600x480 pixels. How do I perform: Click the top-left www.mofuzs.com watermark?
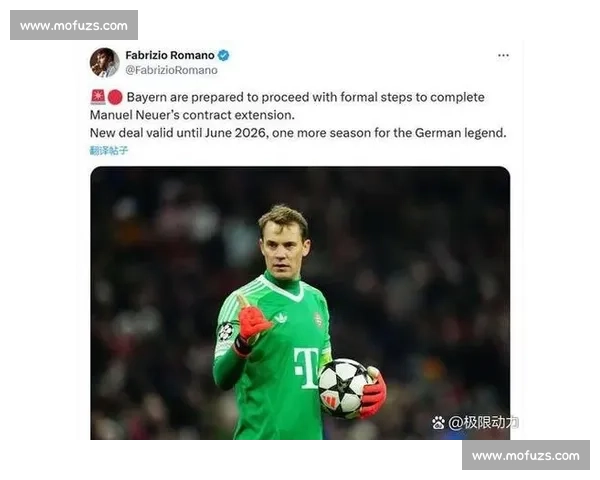click(x=74, y=25)
